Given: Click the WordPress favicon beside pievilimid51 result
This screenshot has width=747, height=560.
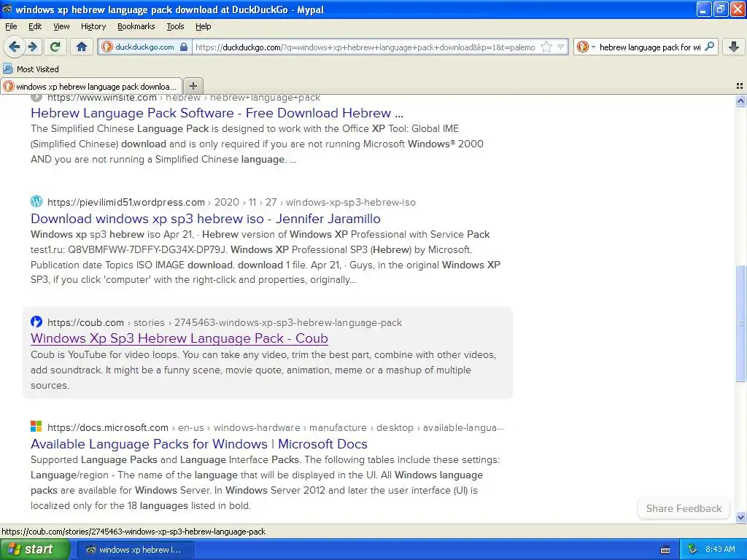Looking at the screenshot, I should pos(36,201).
